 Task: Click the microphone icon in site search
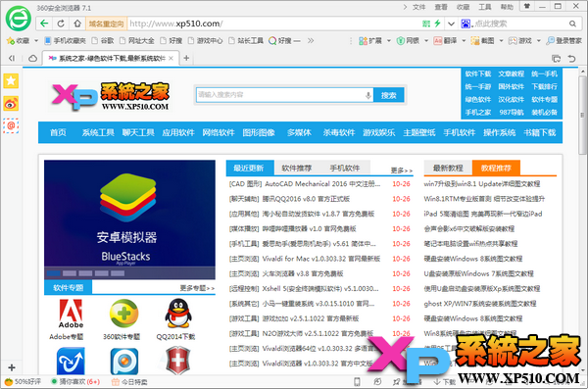tap(368, 95)
